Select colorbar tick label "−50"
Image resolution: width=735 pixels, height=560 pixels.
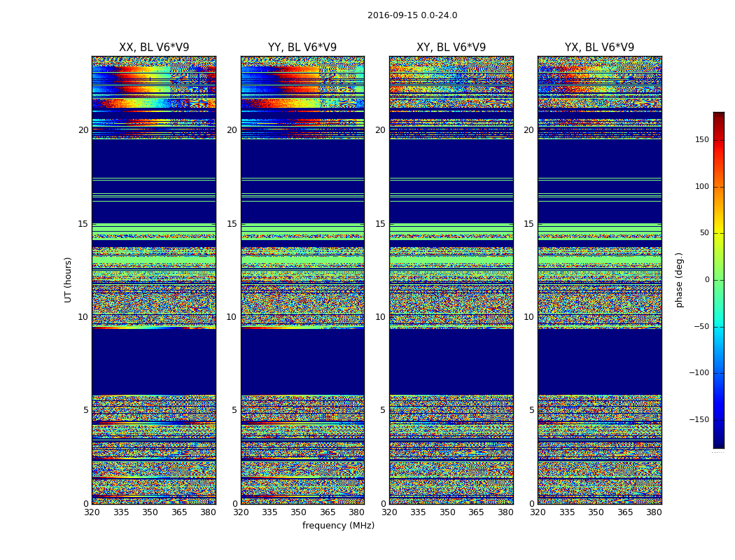[x=701, y=327]
